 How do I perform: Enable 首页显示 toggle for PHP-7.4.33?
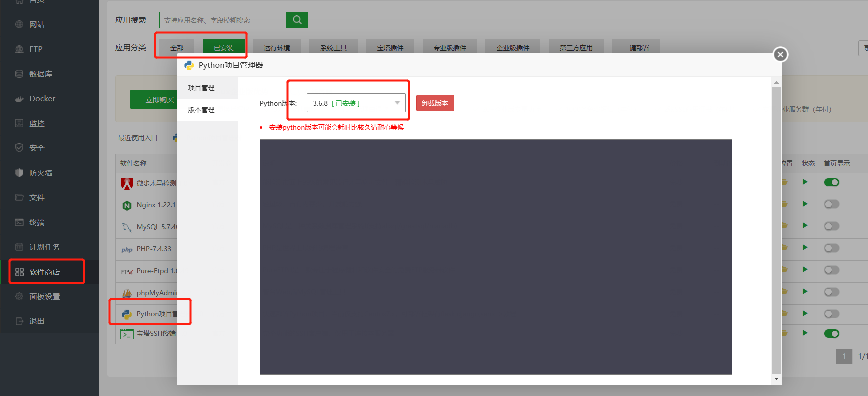(x=832, y=248)
